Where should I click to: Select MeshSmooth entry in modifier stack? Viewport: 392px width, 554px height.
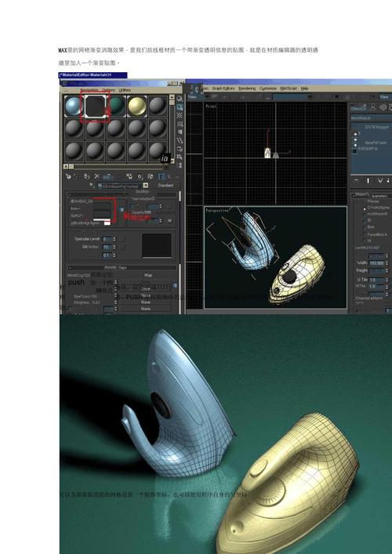(376, 143)
